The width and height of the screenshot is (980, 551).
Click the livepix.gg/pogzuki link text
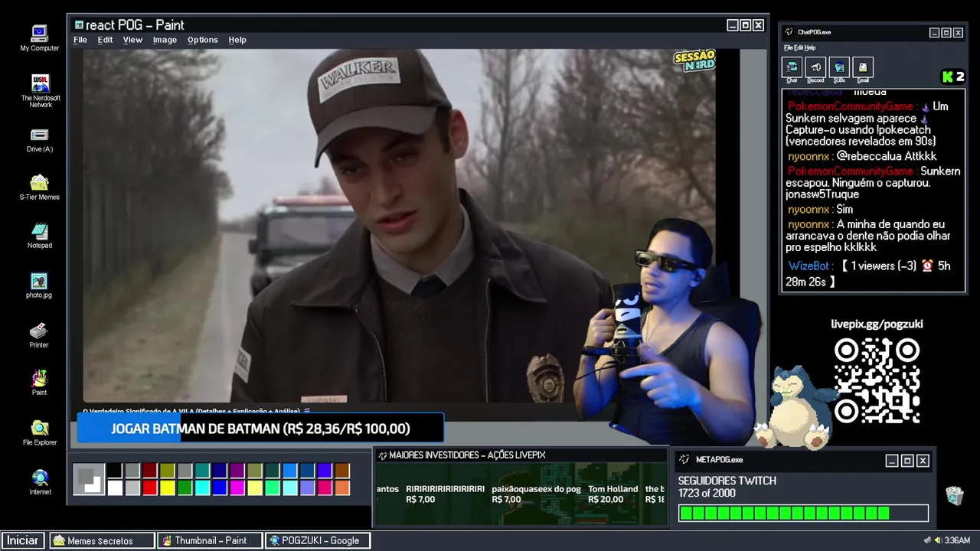[x=877, y=324]
